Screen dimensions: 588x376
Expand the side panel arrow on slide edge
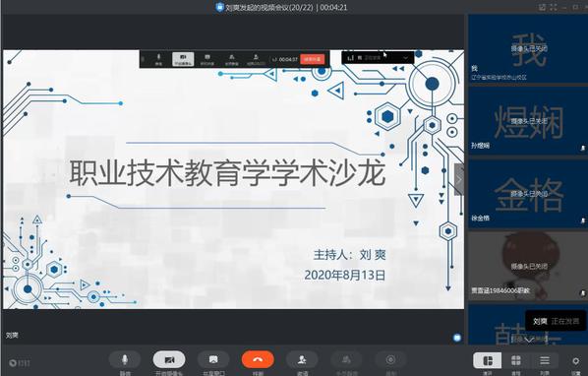tap(459, 179)
